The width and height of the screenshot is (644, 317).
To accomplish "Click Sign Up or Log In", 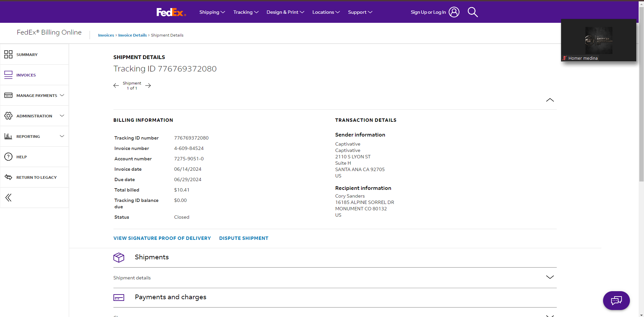I will point(428,12).
